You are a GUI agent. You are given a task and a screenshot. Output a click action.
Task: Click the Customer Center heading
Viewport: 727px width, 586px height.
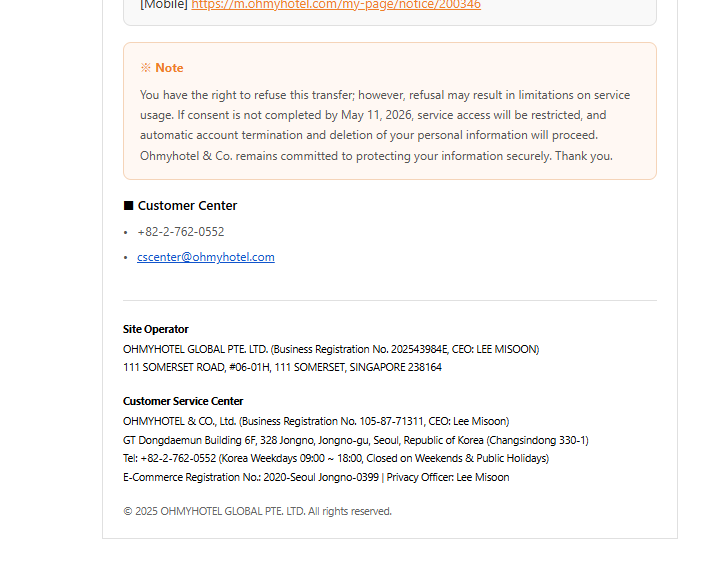187,206
